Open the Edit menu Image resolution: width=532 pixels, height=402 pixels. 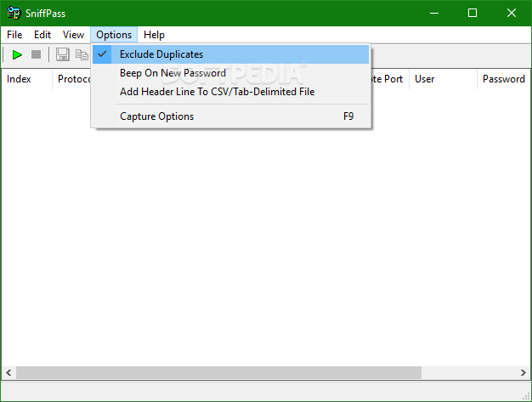(x=42, y=35)
